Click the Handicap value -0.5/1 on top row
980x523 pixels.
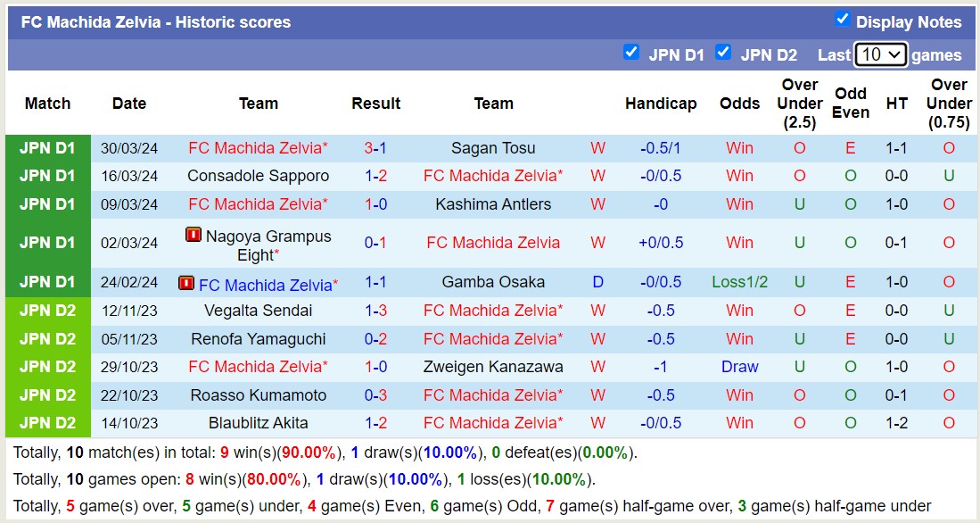661,147
